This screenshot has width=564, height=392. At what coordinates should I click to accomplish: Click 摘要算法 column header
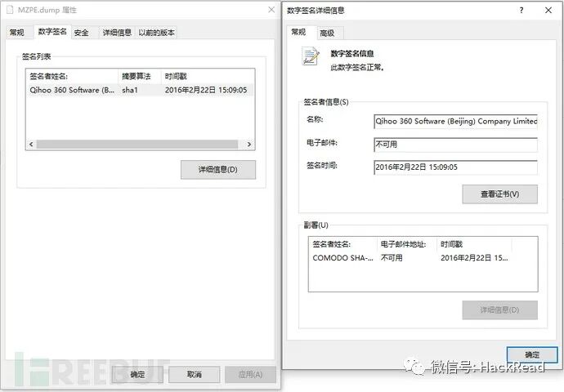pos(140,76)
